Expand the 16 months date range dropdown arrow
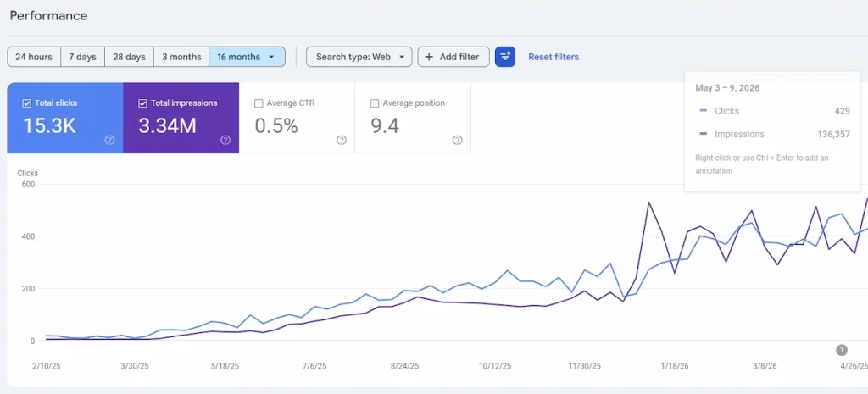The height and width of the screenshot is (394, 868). click(x=271, y=57)
